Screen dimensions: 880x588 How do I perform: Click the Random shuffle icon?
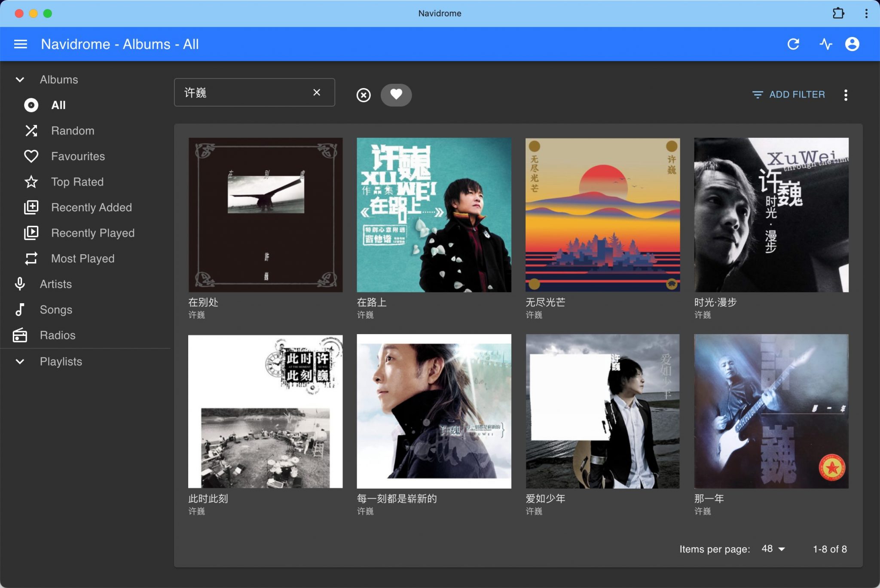point(31,131)
